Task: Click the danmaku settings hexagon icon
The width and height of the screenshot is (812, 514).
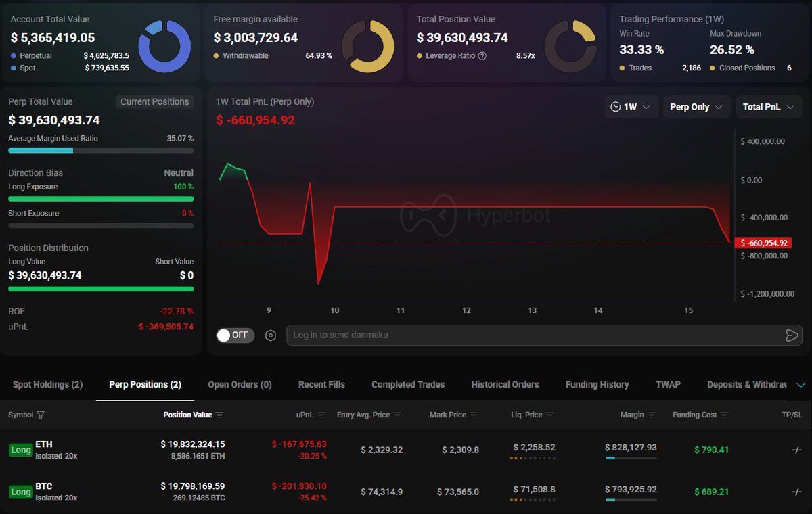Action: pyautogui.click(x=271, y=335)
